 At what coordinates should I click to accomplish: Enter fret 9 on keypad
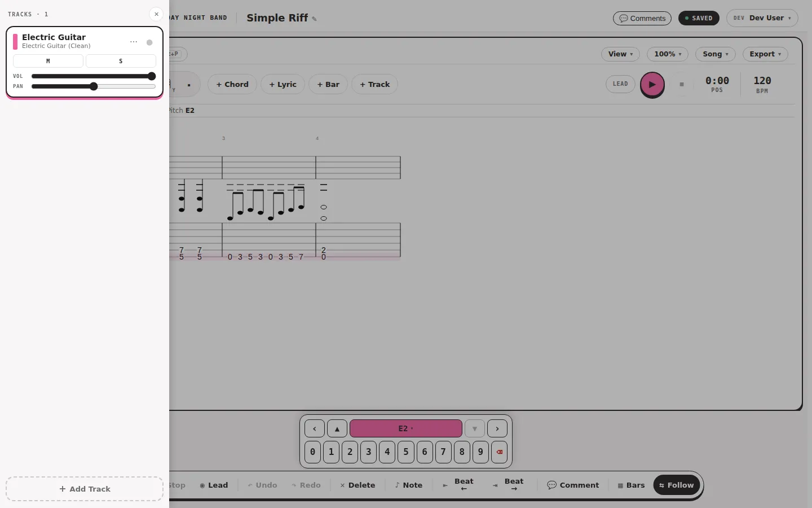480,452
